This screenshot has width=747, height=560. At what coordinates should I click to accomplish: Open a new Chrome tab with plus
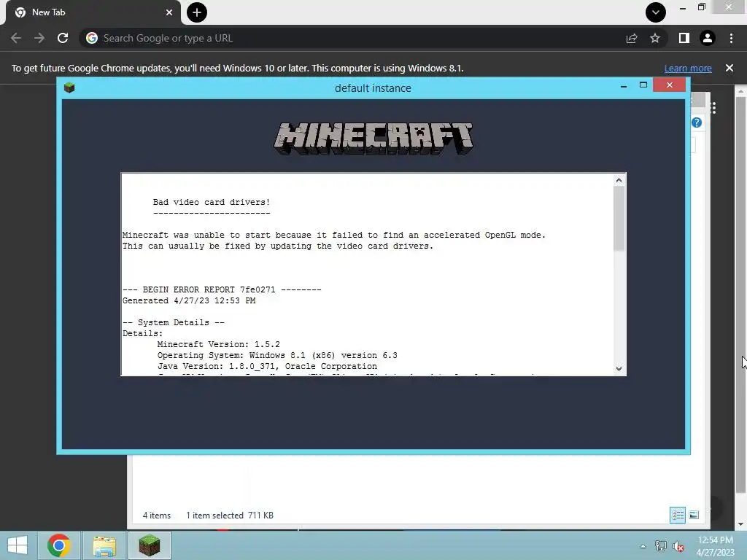point(197,12)
